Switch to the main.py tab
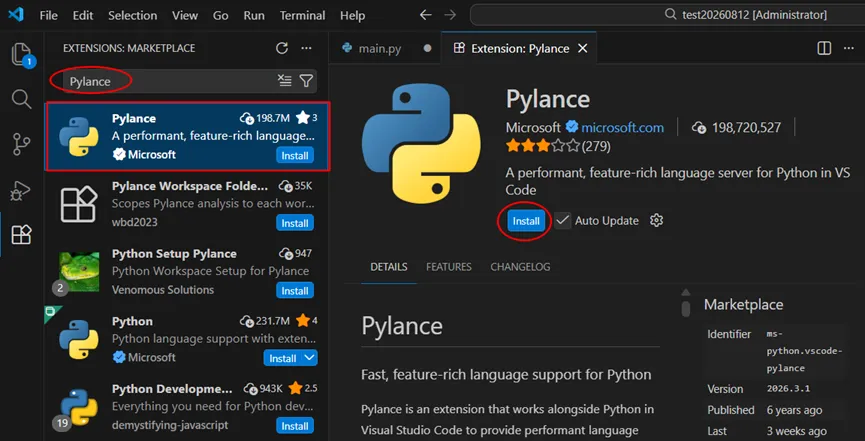This screenshot has width=865, height=441. coord(385,48)
